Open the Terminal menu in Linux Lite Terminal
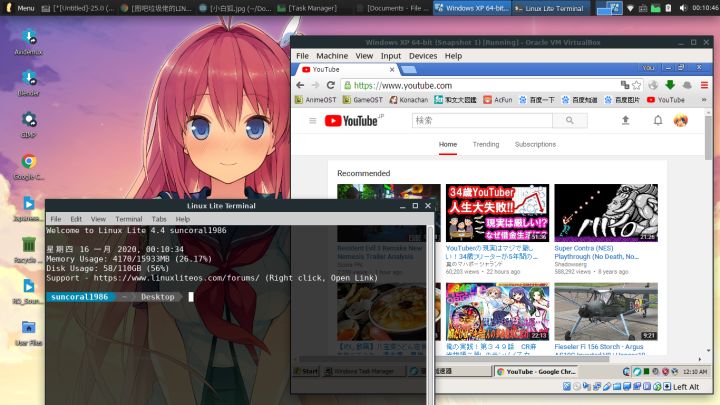The image size is (720, 405). click(129, 219)
